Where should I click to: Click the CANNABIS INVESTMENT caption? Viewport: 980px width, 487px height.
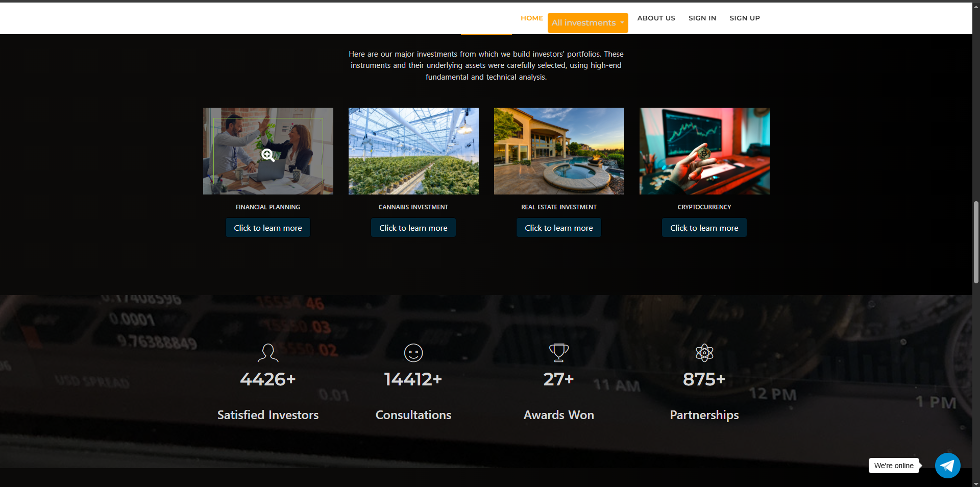click(x=413, y=207)
